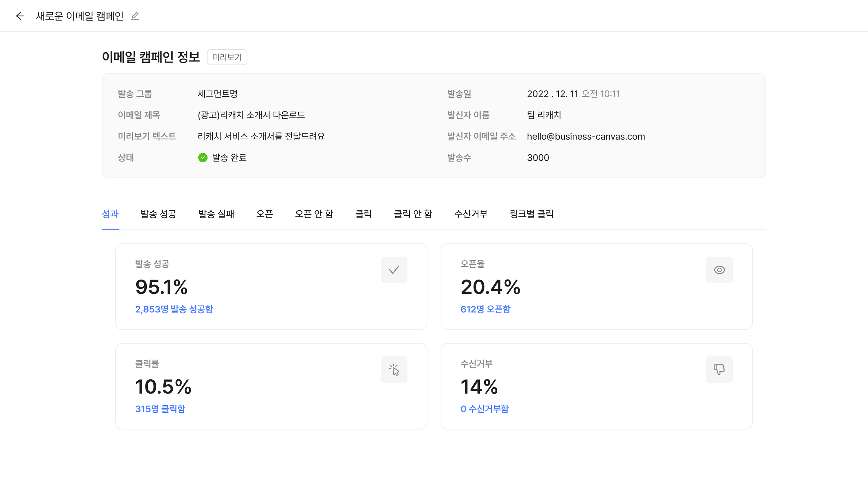Open the 612명 오픈함 link

486,309
